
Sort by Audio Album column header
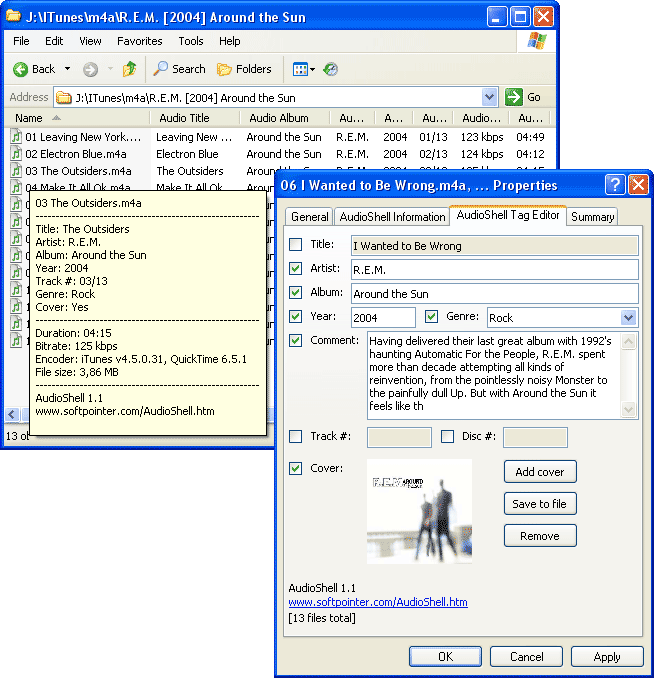tap(285, 118)
